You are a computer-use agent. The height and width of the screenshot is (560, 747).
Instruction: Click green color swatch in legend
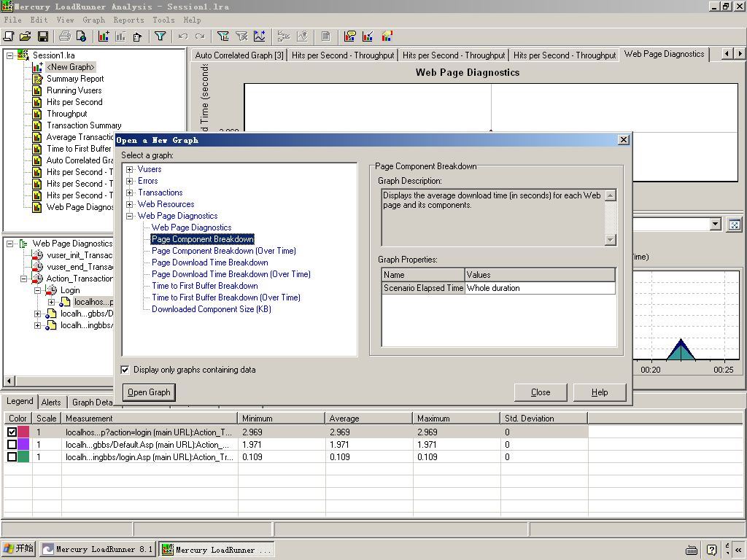(x=24, y=456)
